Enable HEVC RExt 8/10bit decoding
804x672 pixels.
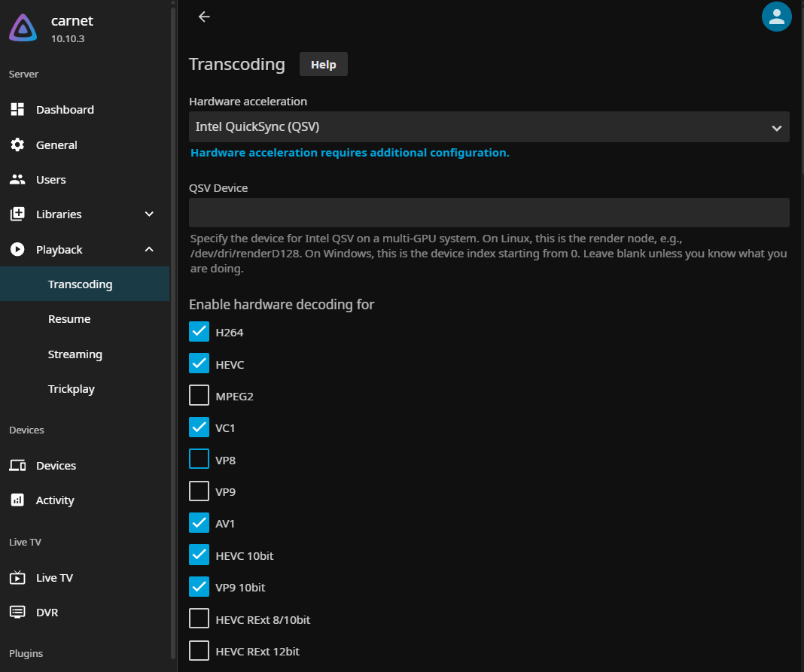199,619
